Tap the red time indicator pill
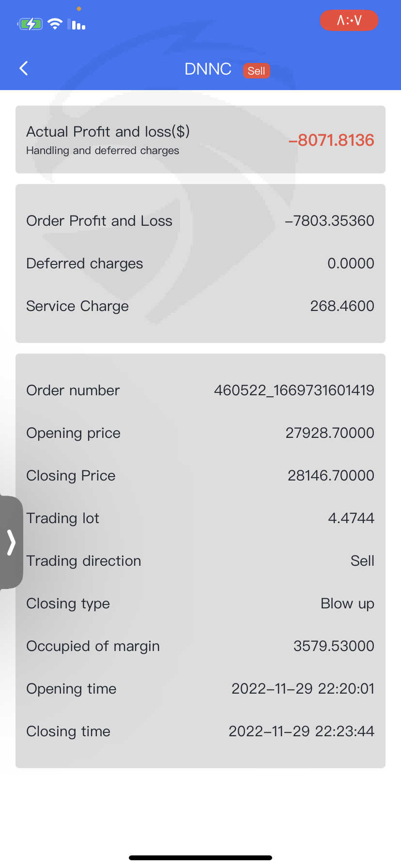401x868 pixels. (x=349, y=20)
